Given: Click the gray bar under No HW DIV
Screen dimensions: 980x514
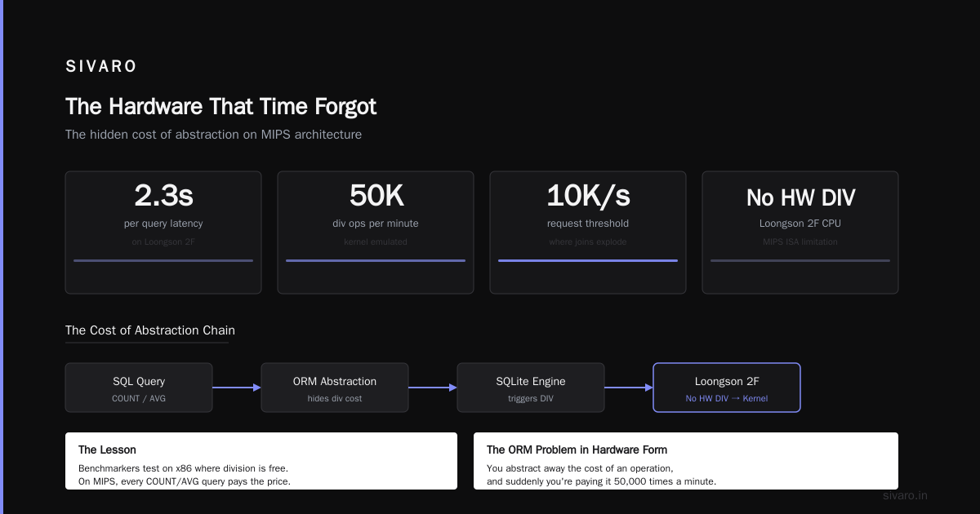Looking at the screenshot, I should 800,260.
